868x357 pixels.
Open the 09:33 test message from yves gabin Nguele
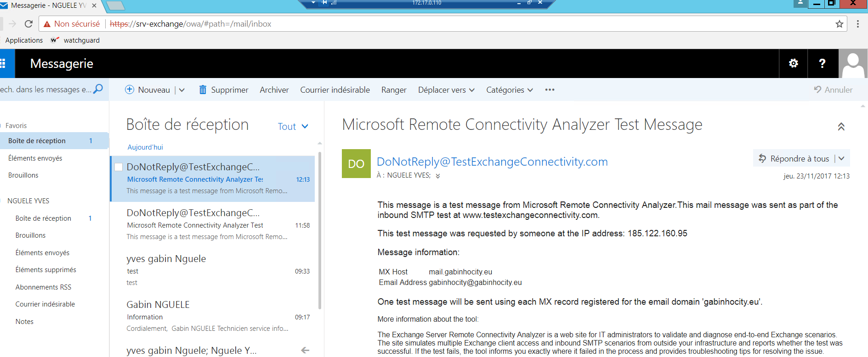(213, 271)
